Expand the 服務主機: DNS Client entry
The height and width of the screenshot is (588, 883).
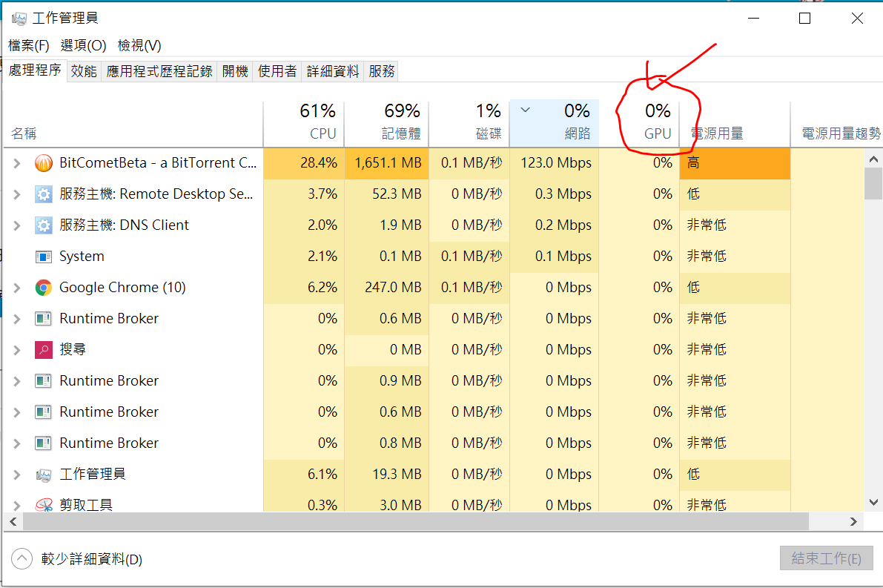[x=17, y=225]
